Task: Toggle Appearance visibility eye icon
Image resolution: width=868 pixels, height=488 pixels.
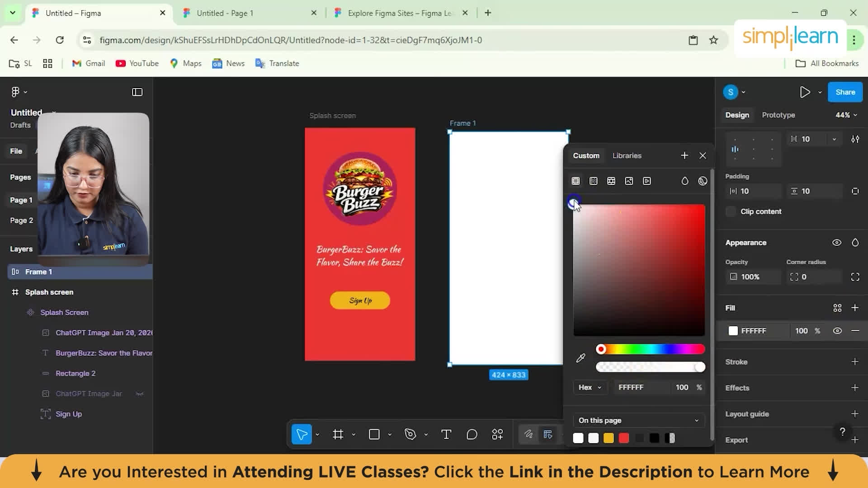Action: point(837,243)
